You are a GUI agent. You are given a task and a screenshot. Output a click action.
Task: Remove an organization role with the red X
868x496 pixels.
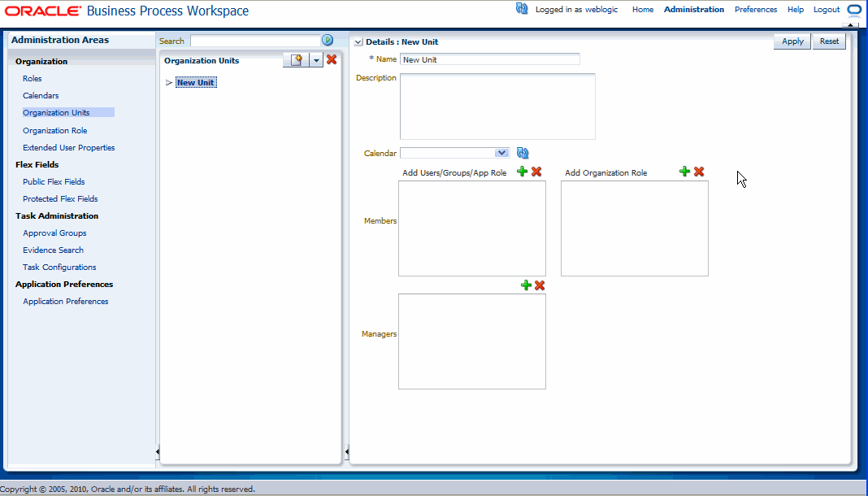click(699, 172)
